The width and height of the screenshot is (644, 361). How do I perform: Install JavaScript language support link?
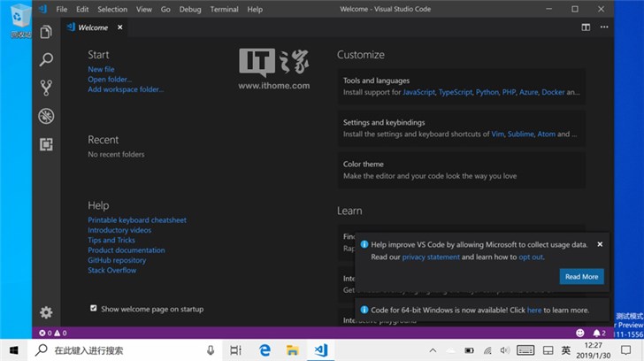(x=418, y=92)
